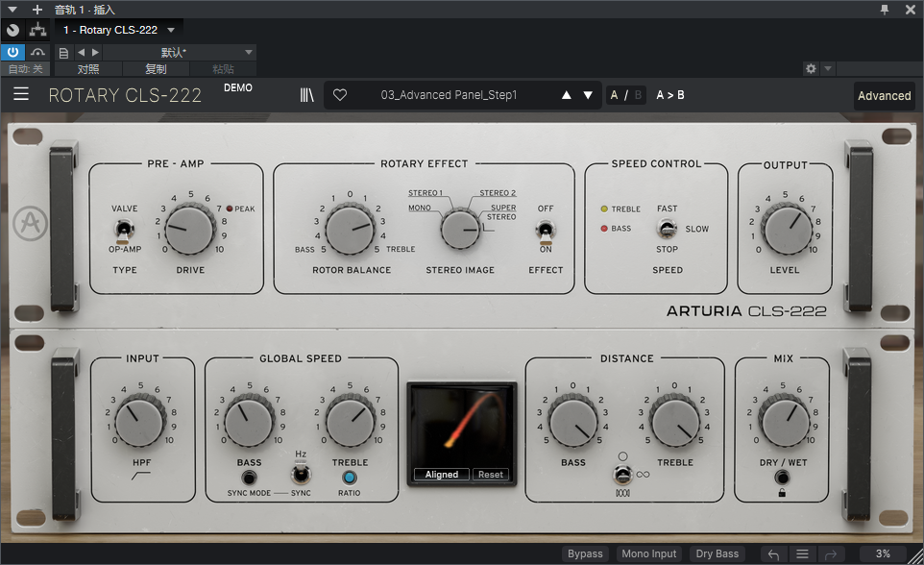The width and height of the screenshot is (924, 565).
Task: Click the Distance Bass knob
Action: tap(573, 421)
